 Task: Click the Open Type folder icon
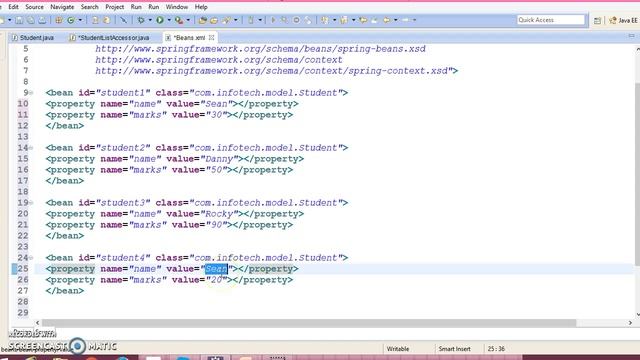coord(202,20)
